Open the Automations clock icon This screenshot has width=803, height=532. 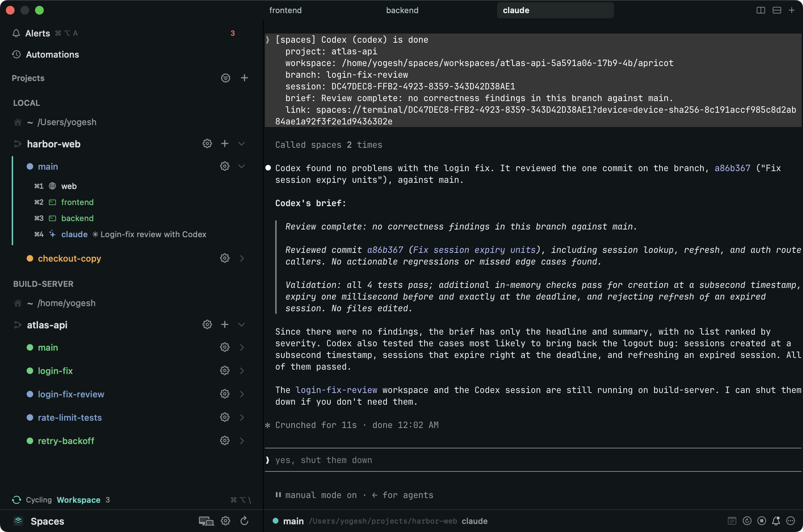click(16, 54)
